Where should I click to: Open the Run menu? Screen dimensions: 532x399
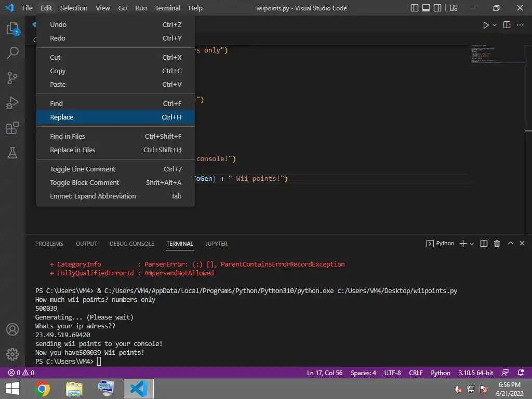141,8
